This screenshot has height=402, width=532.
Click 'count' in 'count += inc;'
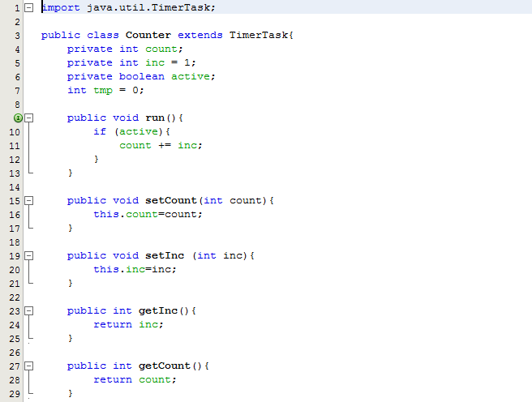[x=135, y=145]
